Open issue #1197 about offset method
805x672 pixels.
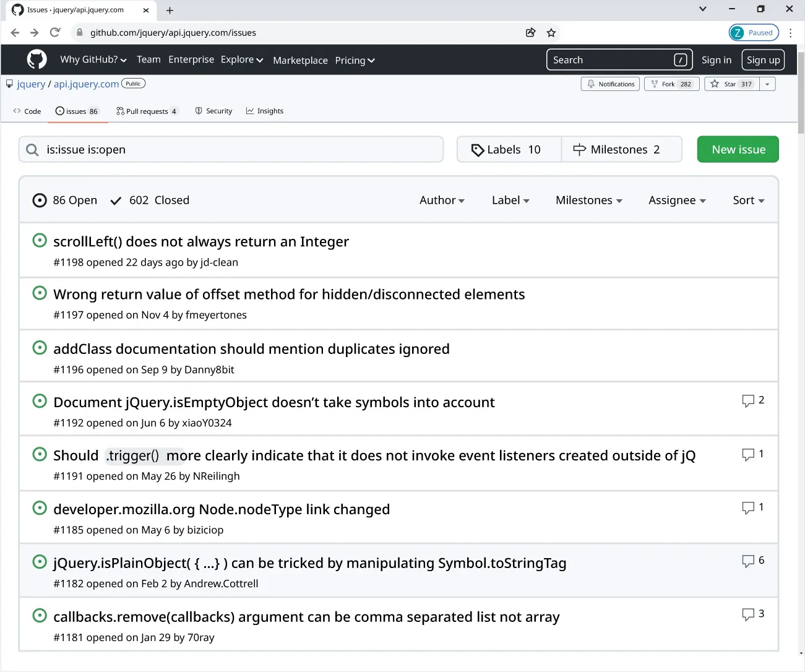[x=289, y=294]
